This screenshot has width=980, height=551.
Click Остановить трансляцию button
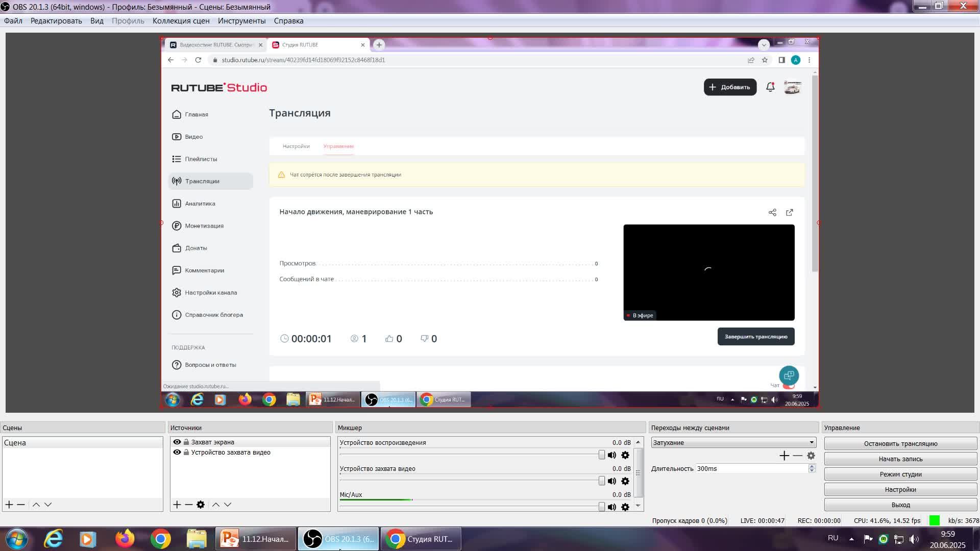click(x=900, y=444)
